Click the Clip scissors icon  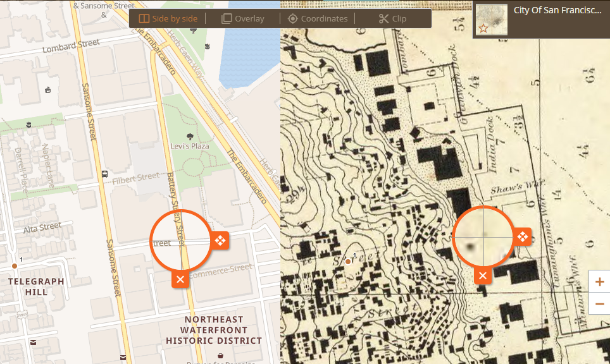click(x=383, y=19)
